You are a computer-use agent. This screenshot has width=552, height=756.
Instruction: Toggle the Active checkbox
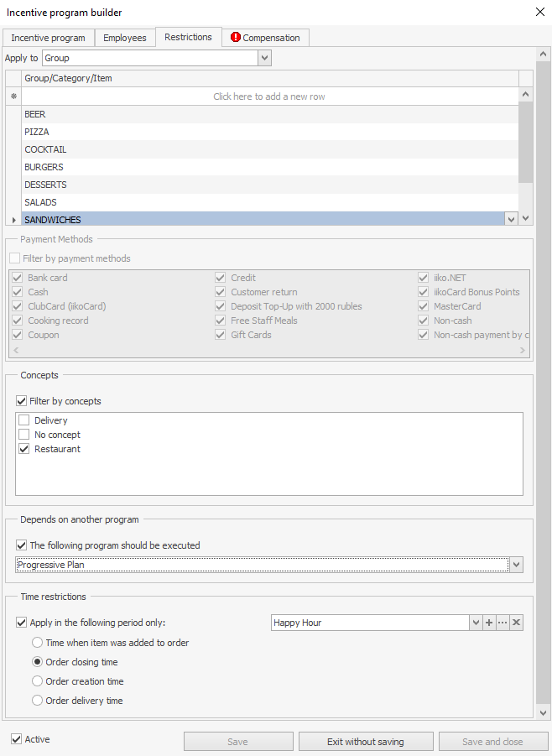pos(17,739)
